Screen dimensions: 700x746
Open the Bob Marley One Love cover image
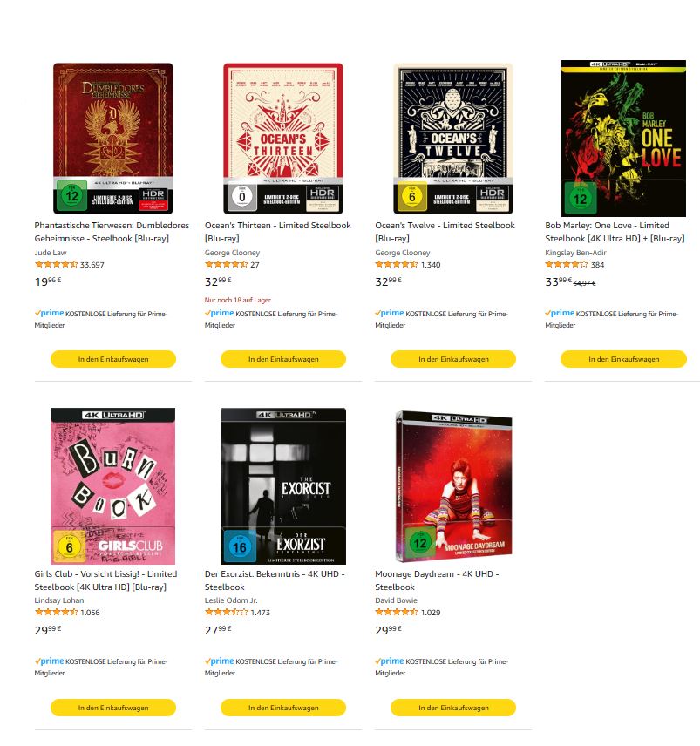(x=623, y=139)
